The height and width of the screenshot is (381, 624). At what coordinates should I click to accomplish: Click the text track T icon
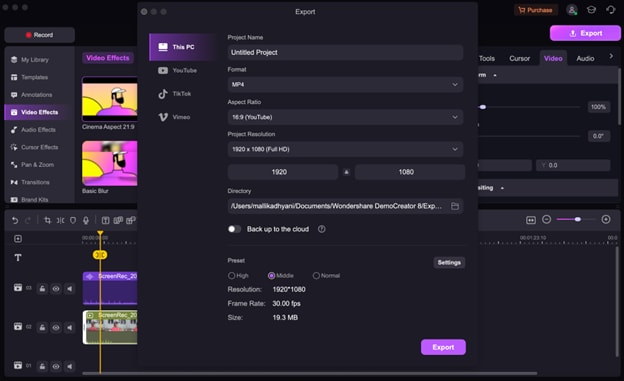(x=18, y=258)
